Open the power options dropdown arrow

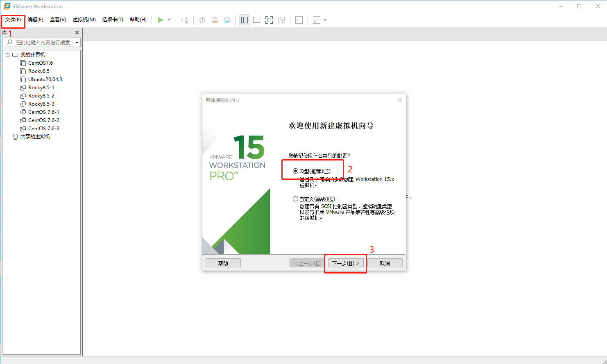click(x=169, y=20)
